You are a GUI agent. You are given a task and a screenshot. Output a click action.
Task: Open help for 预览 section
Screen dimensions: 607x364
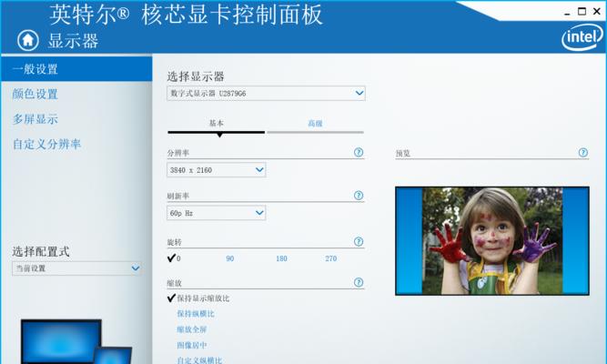pos(583,152)
